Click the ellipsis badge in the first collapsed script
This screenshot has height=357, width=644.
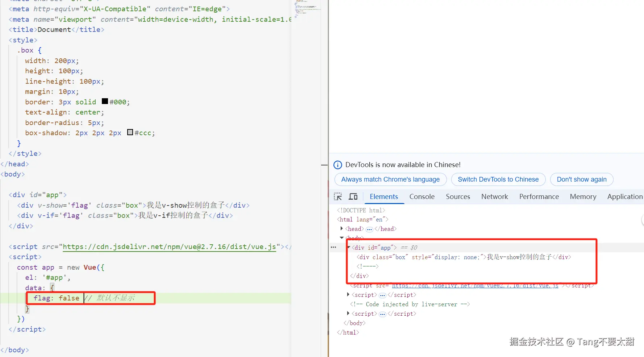point(382,295)
